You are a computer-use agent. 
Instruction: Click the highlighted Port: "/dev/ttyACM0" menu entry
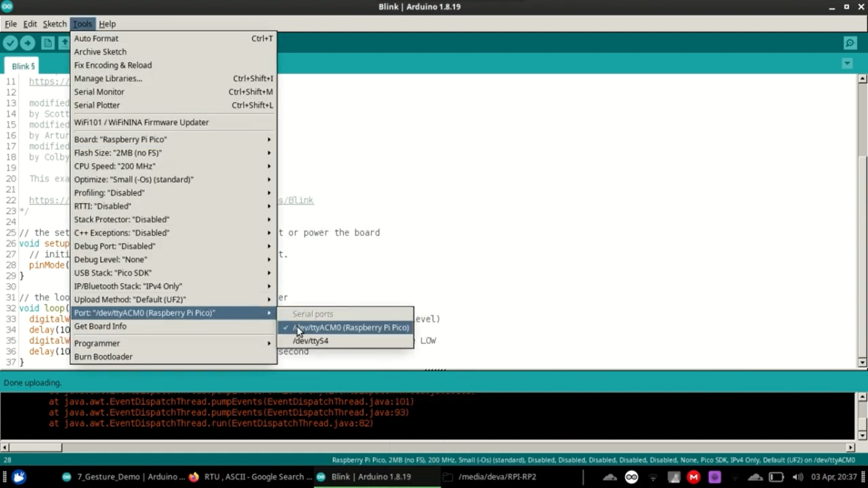173,313
